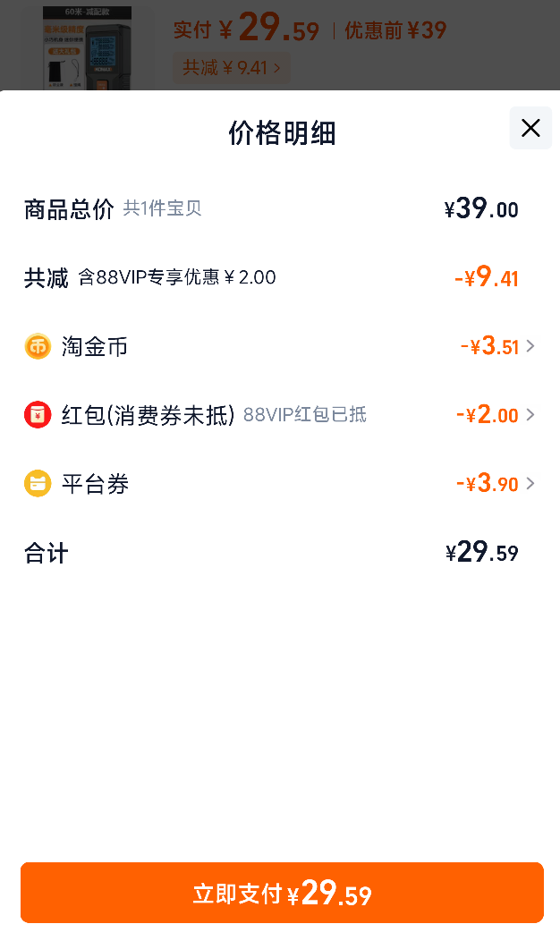Tap the 合计 ¥29.59 total amount
The height and width of the screenshot is (941, 560).
tap(482, 552)
